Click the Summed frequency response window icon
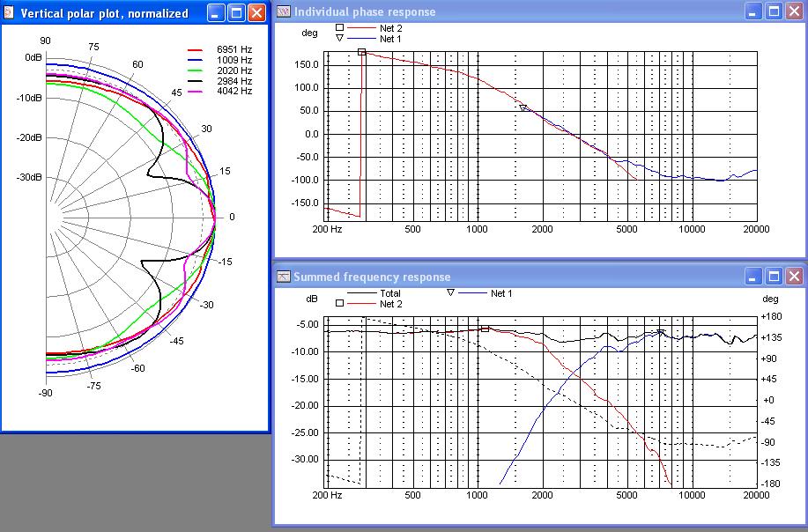 (x=284, y=277)
